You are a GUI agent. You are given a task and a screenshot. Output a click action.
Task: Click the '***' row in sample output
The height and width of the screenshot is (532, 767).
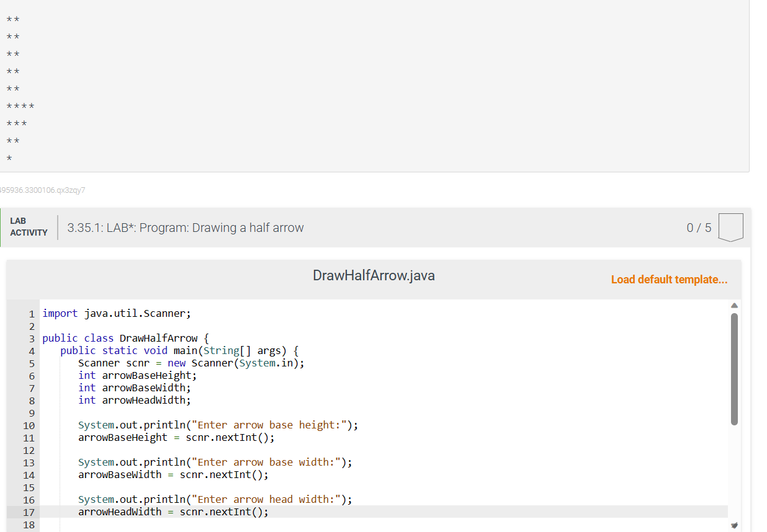(x=16, y=125)
